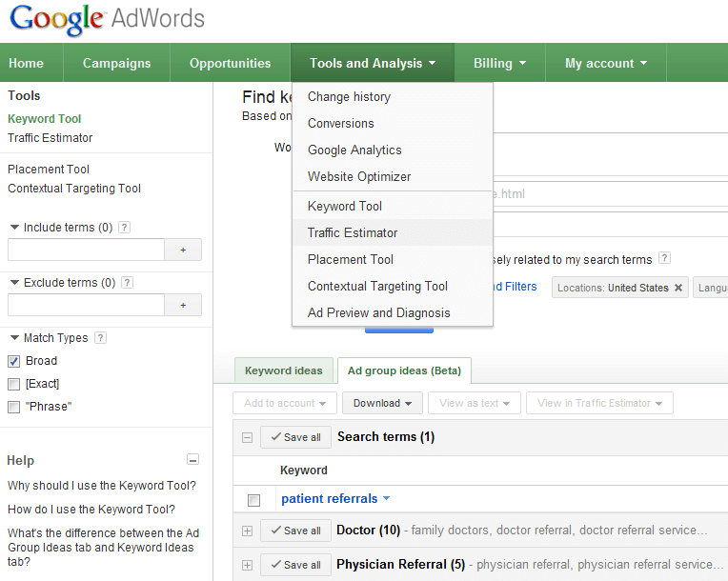Viewport: 728px width, 581px height.
Task: Open the Add to account dropdown
Action: click(285, 403)
